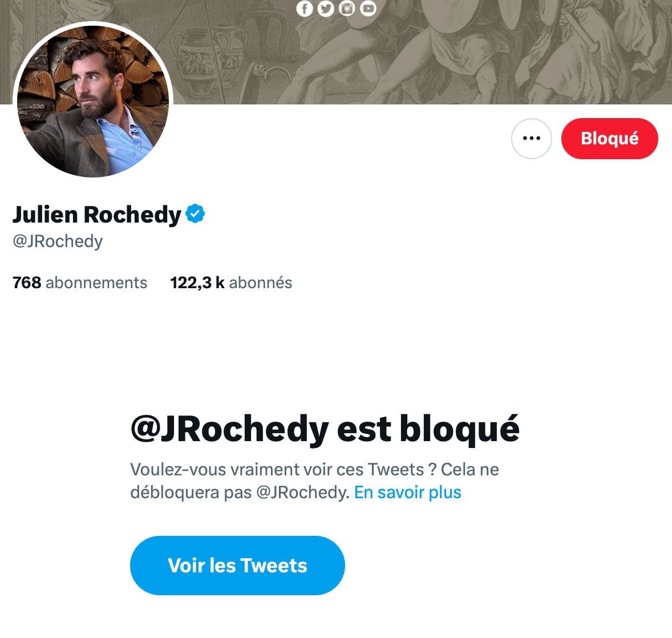Open the 768 abonnements list
Image resolution: width=672 pixels, height=638 pixels.
(80, 282)
